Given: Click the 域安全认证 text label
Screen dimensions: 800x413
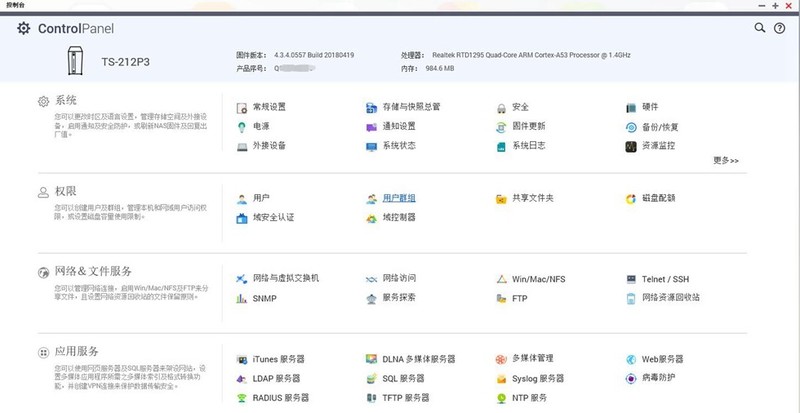Looking at the screenshot, I should point(273,217).
